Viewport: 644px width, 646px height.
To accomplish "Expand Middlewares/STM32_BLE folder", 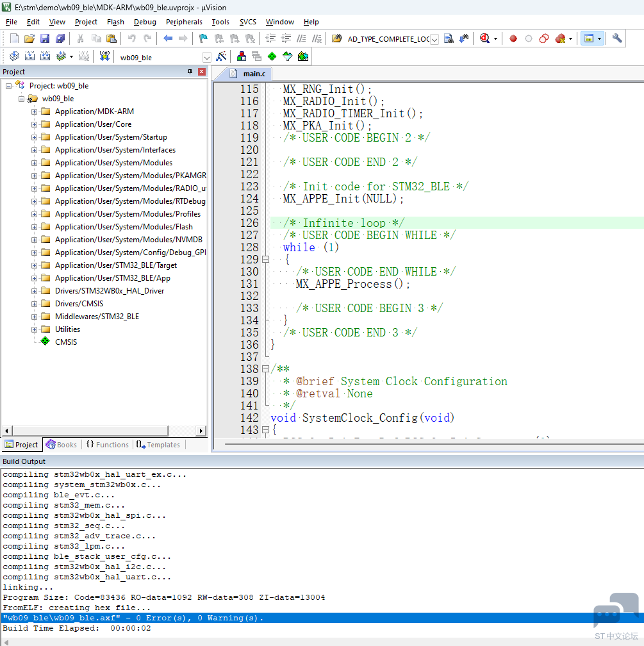I will point(34,317).
